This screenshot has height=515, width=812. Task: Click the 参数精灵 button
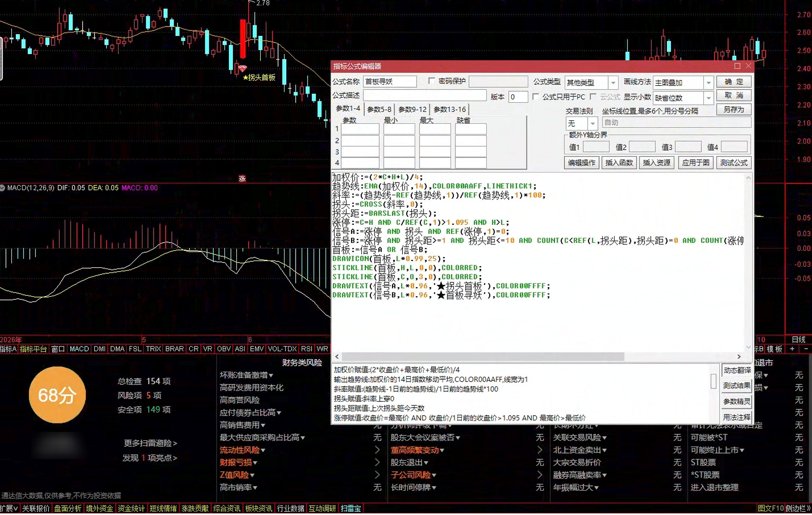click(737, 401)
